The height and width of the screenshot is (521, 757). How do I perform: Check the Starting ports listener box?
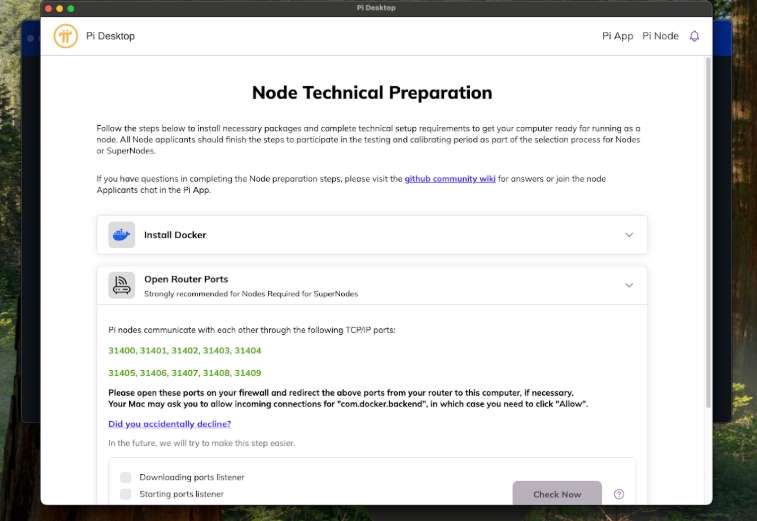[126, 494]
